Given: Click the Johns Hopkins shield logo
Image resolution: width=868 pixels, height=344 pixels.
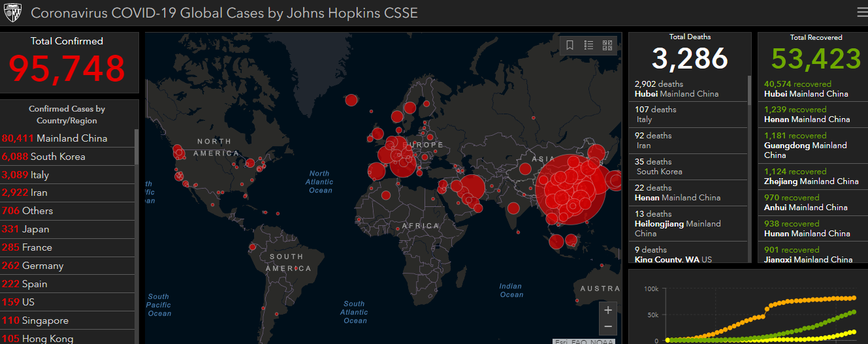Looking at the screenshot, I should (x=14, y=13).
